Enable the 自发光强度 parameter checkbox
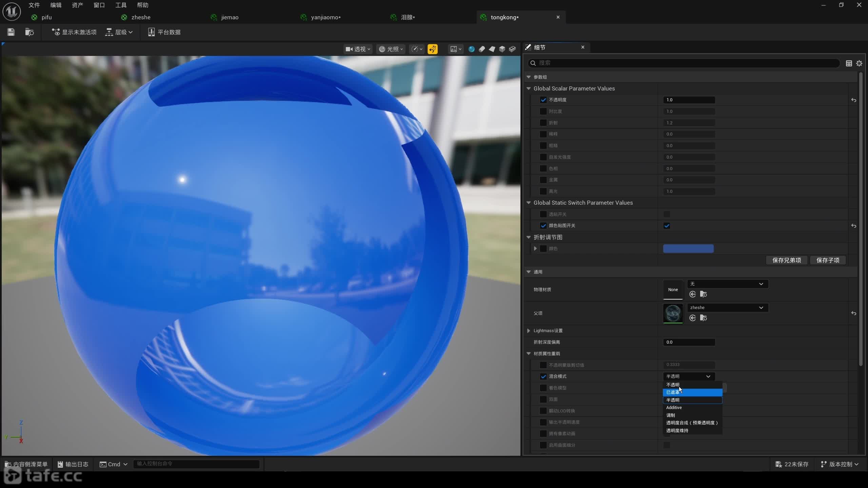Image resolution: width=868 pixels, height=488 pixels. point(543,157)
